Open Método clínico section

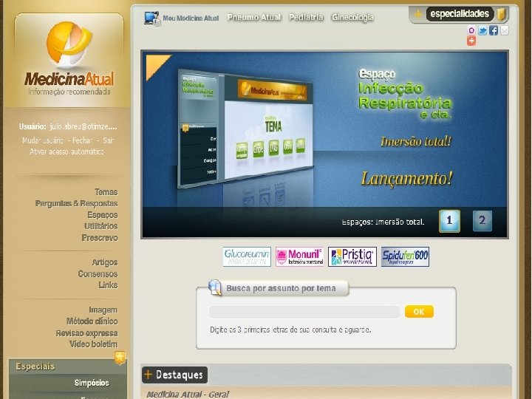point(92,321)
